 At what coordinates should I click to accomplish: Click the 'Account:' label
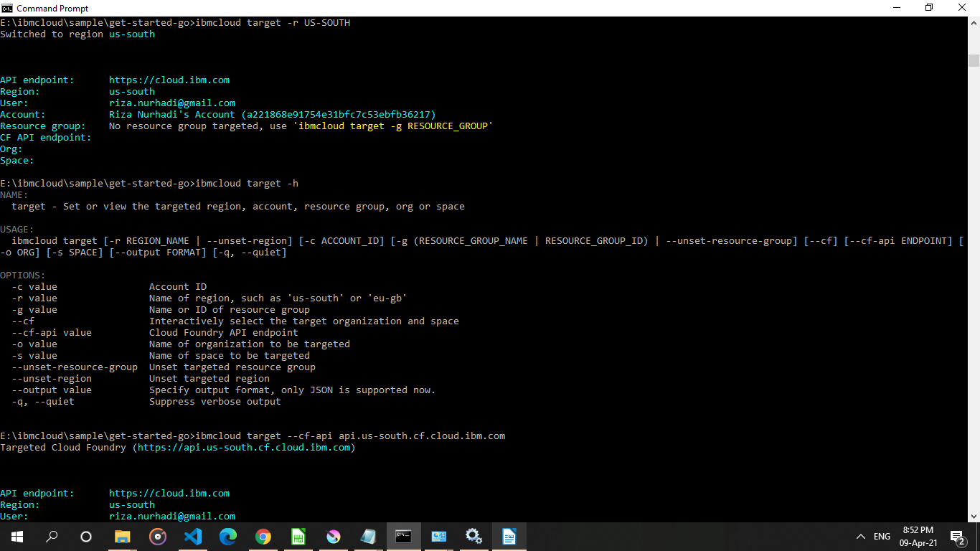[x=23, y=115]
